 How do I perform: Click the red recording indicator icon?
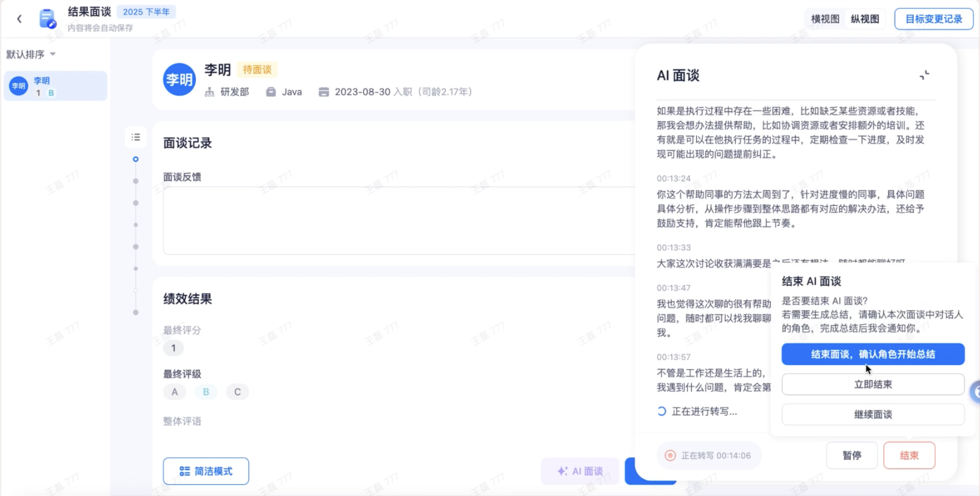670,455
